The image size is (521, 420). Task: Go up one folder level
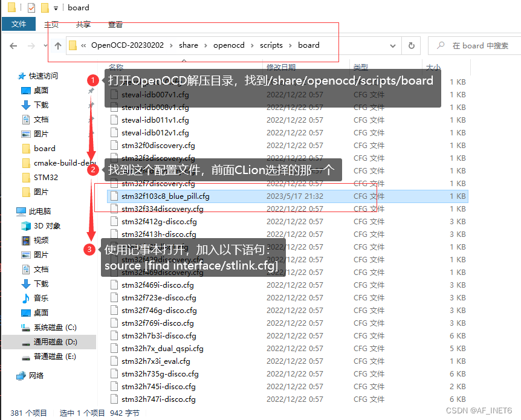pyautogui.click(x=58, y=45)
